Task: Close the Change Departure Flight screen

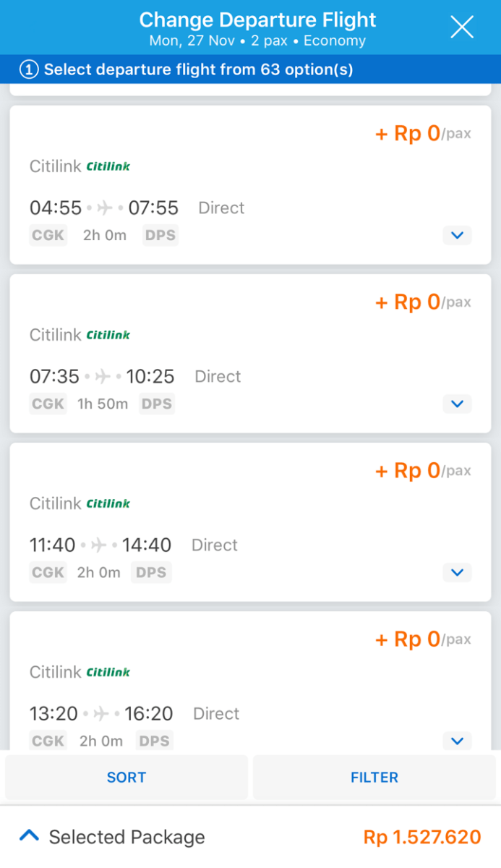Action: tap(462, 27)
